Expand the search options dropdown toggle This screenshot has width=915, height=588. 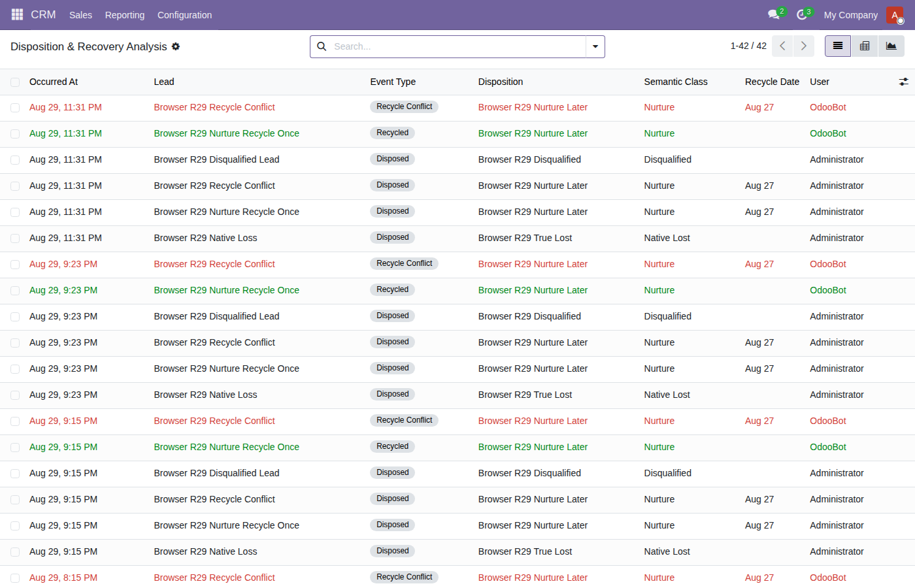(595, 46)
